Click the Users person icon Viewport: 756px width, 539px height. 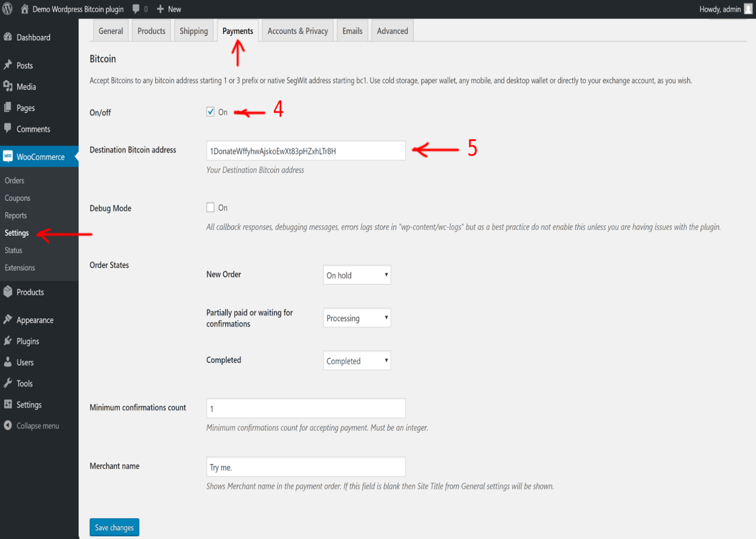click(8, 361)
